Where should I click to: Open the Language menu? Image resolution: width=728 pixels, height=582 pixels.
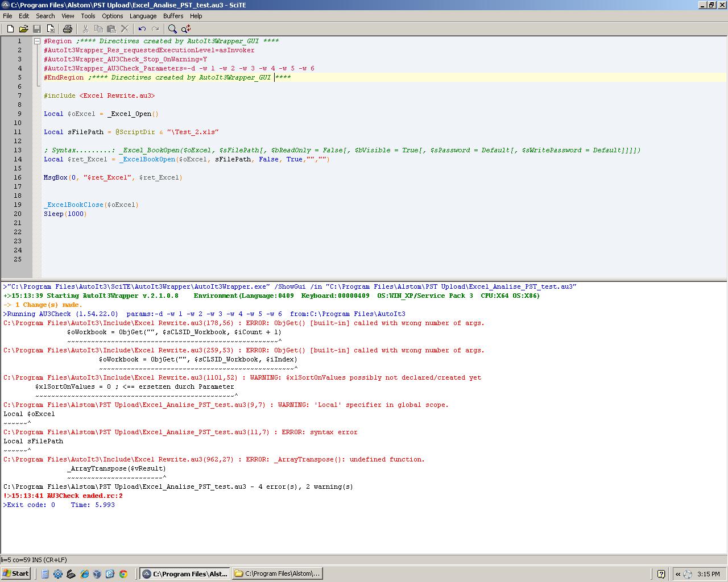pos(143,16)
